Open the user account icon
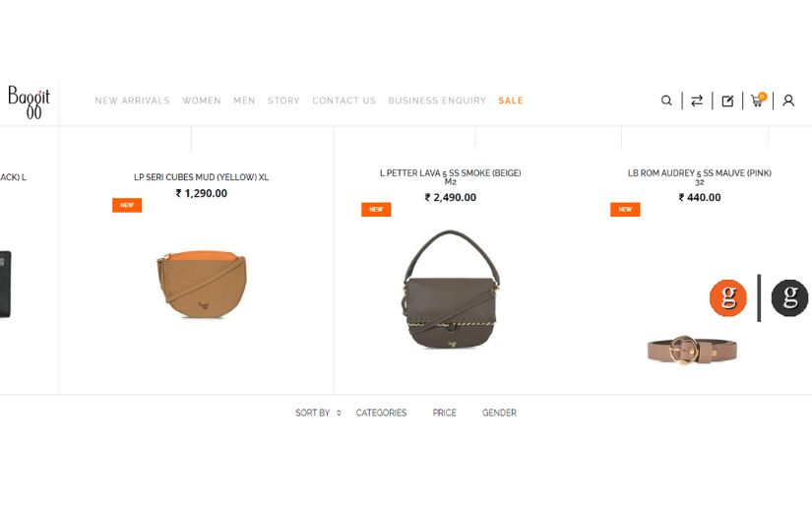812x517 pixels. coord(788,100)
